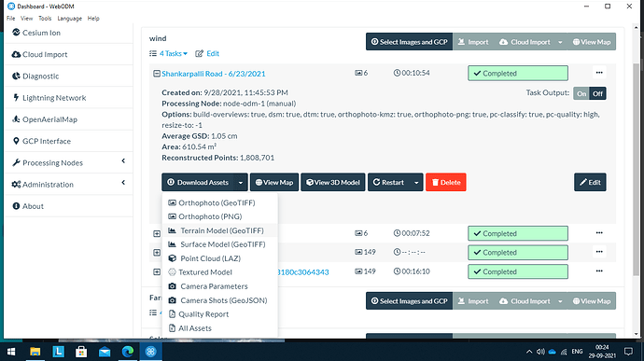Open Help menu

click(93, 18)
